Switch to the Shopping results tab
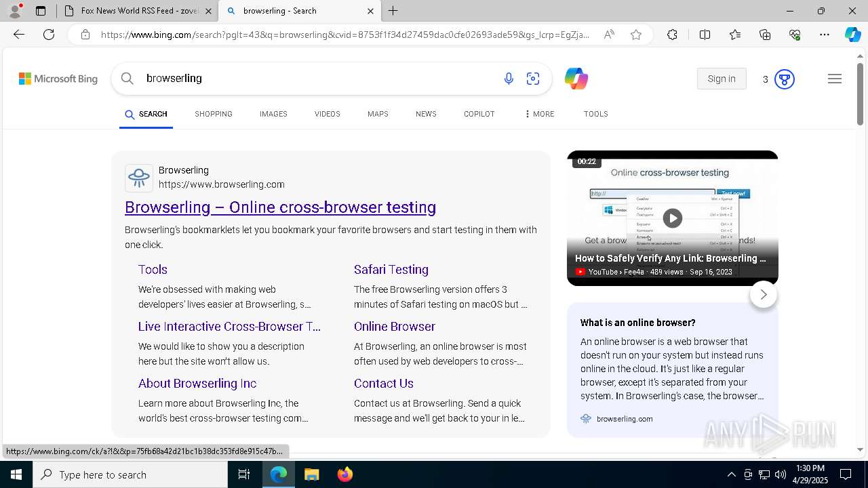The width and height of the screenshot is (868, 488). click(214, 114)
